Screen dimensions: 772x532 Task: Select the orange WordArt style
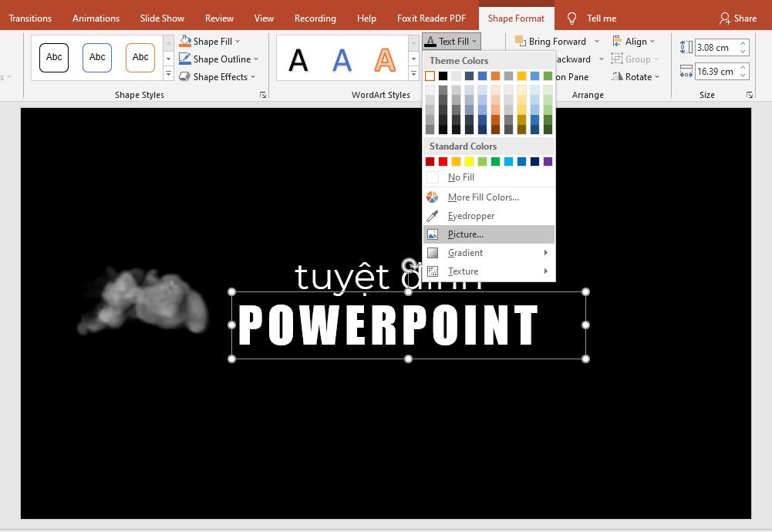[x=384, y=60]
